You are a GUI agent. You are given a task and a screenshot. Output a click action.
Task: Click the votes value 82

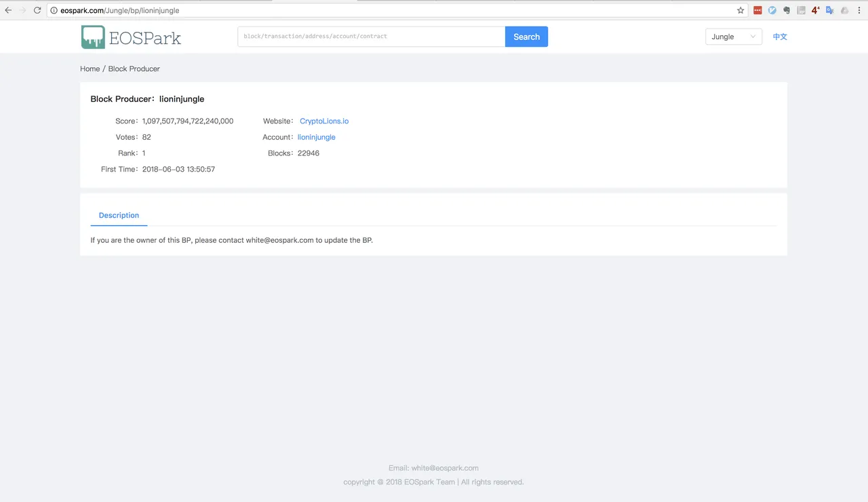pos(146,137)
